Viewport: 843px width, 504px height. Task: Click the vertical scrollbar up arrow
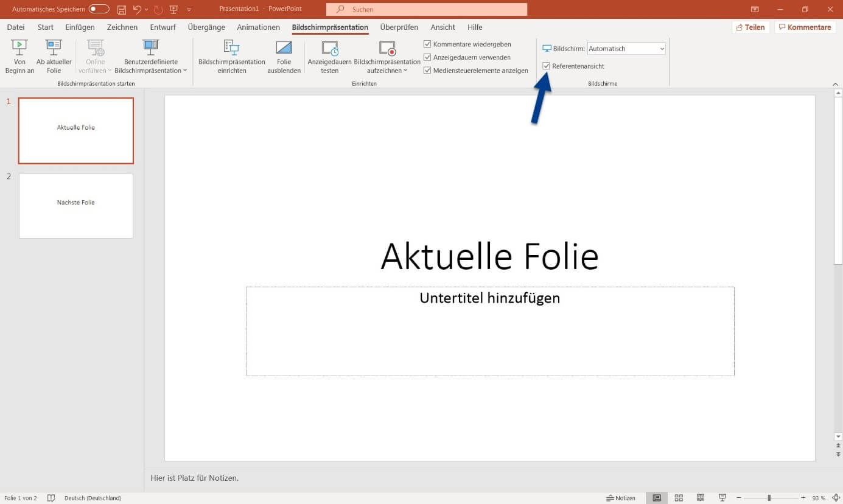[x=838, y=93]
